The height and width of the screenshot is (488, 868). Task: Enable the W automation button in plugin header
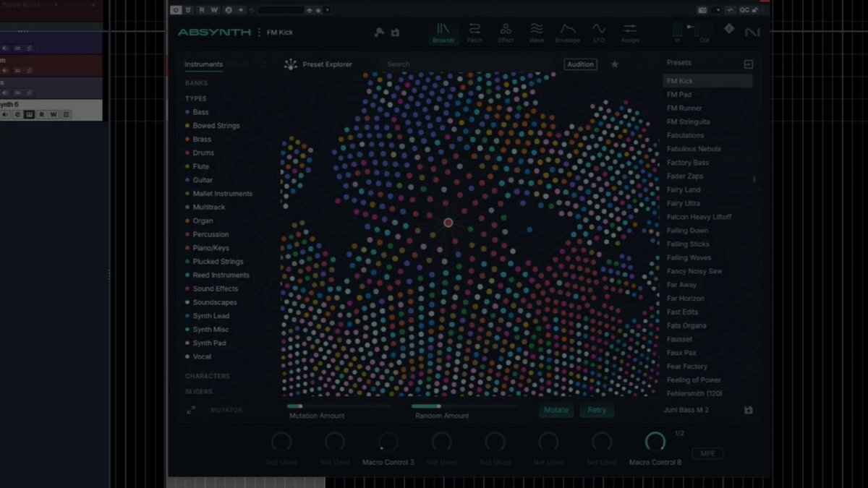click(215, 10)
